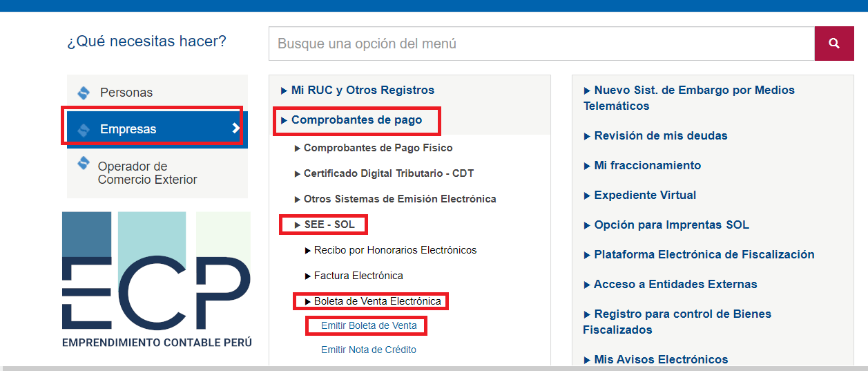Image resolution: width=868 pixels, height=371 pixels.
Task: Expand Factura Electrónica submenu
Action: (x=354, y=276)
